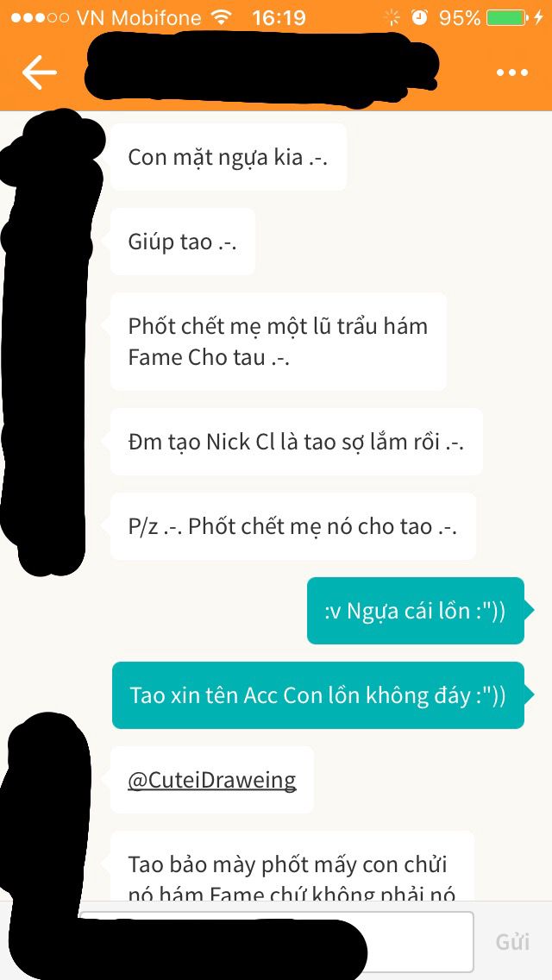Tap the message mentioning 'trẩu hám Fame'
This screenshot has width=552, height=980.
tap(279, 342)
